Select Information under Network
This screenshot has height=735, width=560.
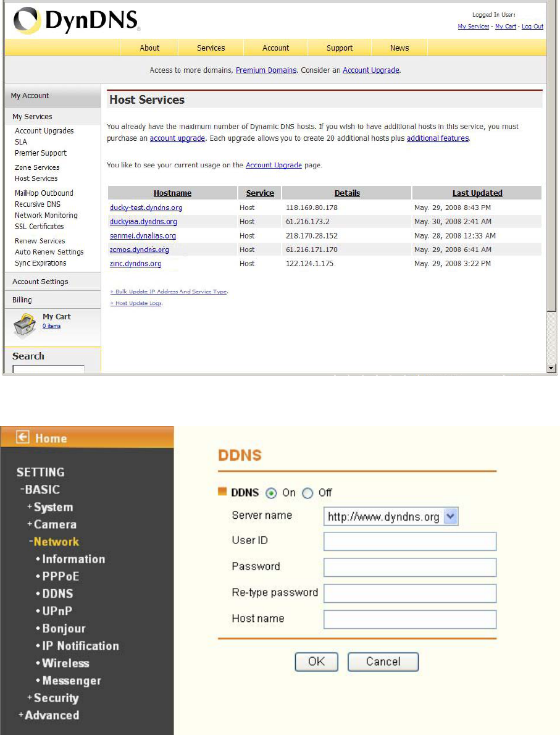(73, 559)
